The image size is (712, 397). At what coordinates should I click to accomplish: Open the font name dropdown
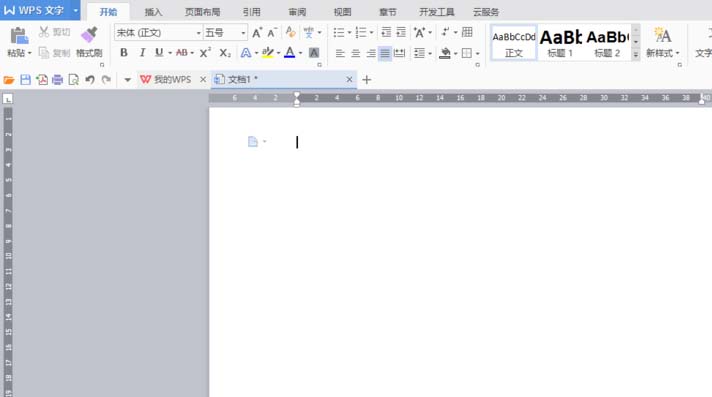(x=198, y=33)
